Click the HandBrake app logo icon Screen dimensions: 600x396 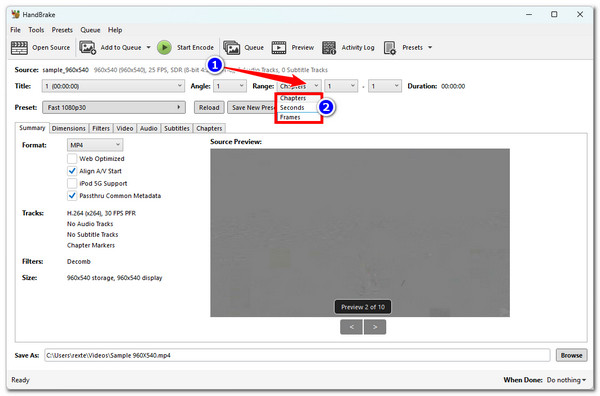pos(15,15)
